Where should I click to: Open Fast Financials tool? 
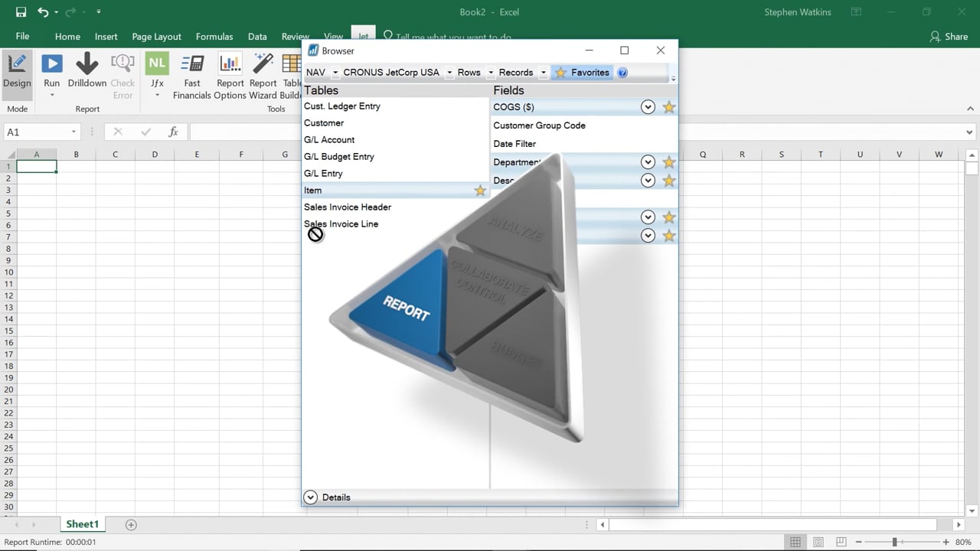pos(192,76)
